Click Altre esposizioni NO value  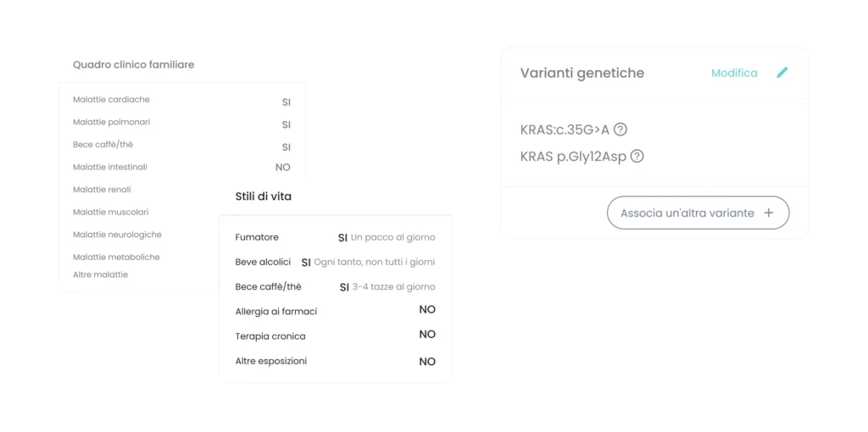(427, 362)
